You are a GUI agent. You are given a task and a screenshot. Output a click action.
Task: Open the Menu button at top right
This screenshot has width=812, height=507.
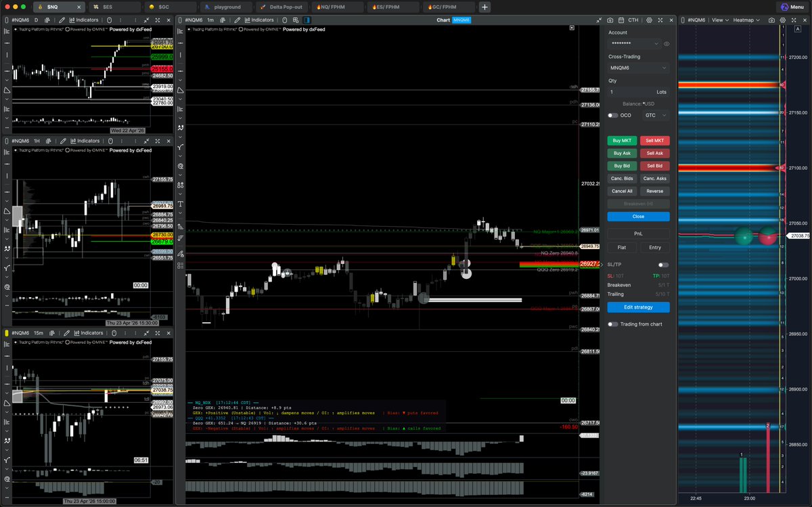[791, 6]
